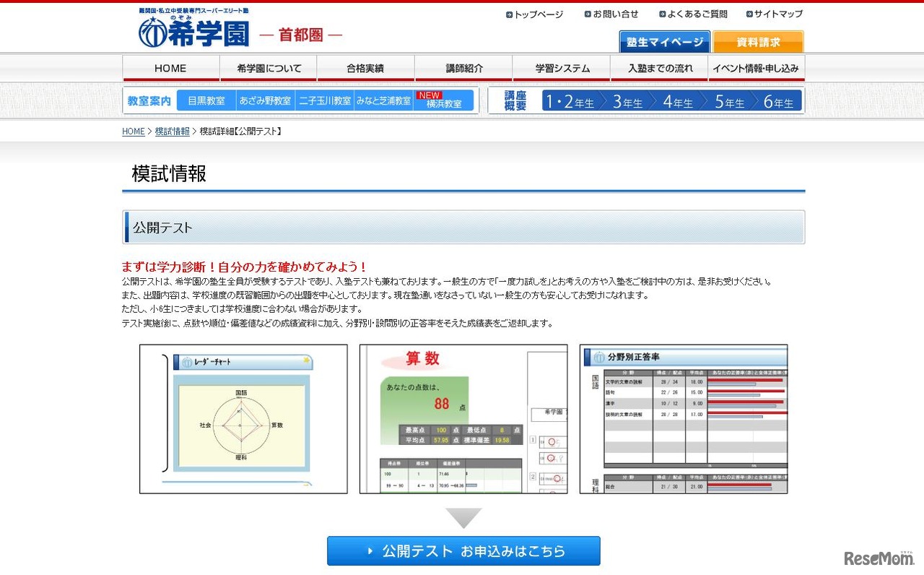Viewport: 924px width, 575px height.
Task: Click the 講座概要 label
Action: (x=515, y=100)
